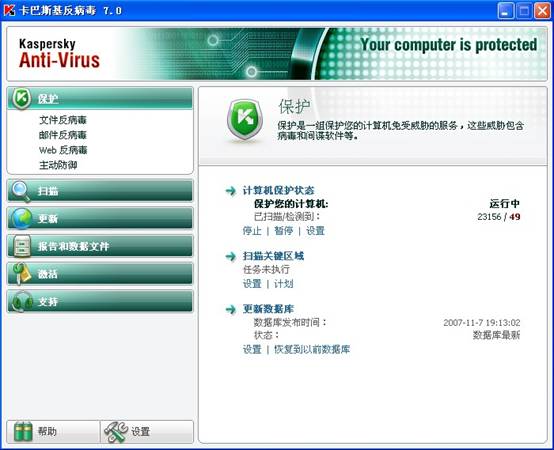The width and height of the screenshot is (554, 450).
Task: Click the file cabinet icon for 报告和数据文件
Action: tap(22, 246)
